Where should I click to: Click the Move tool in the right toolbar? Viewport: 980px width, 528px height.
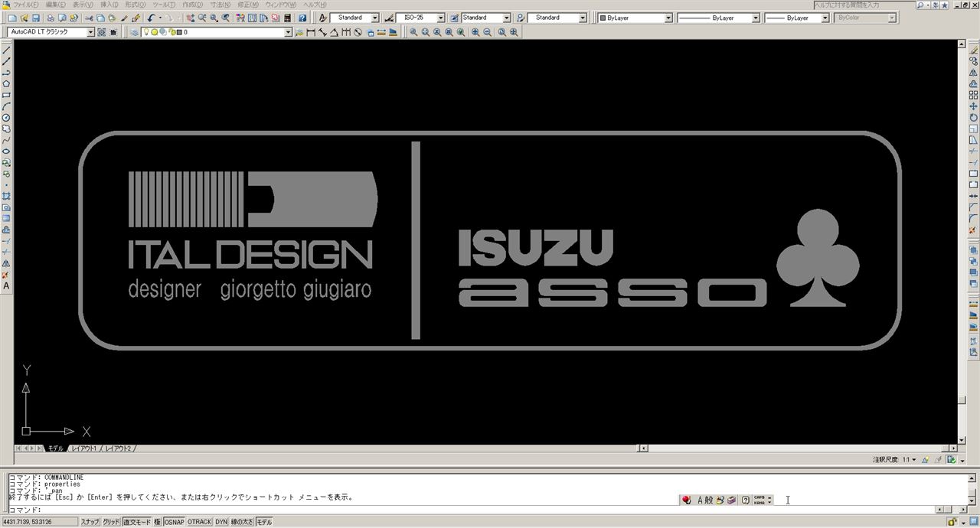974,106
